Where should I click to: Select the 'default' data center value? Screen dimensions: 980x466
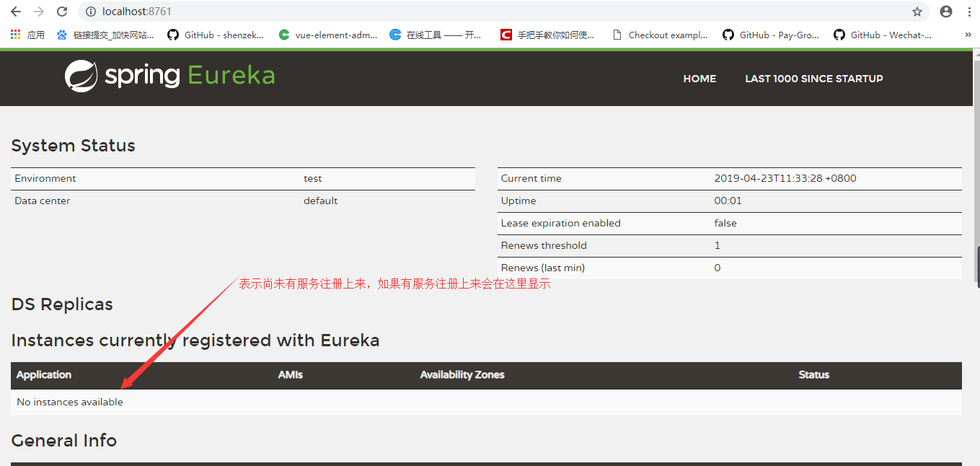coord(321,201)
